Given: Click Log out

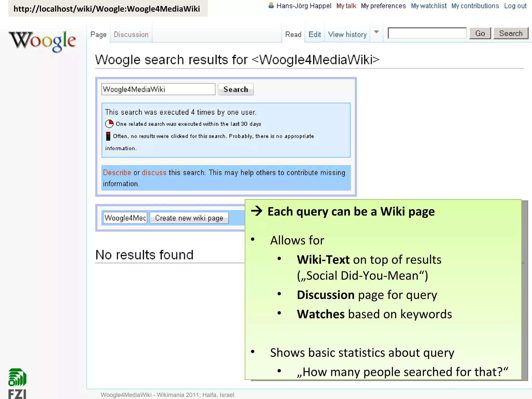Looking at the screenshot, I should 515,6.
